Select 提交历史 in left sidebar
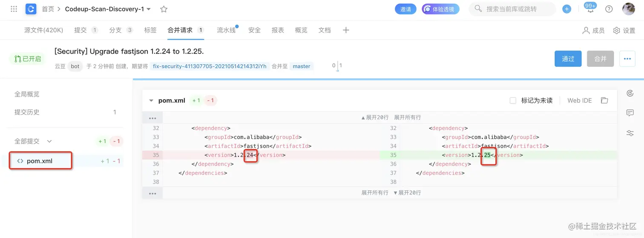Image resolution: width=644 pixels, height=238 pixels. [x=27, y=112]
